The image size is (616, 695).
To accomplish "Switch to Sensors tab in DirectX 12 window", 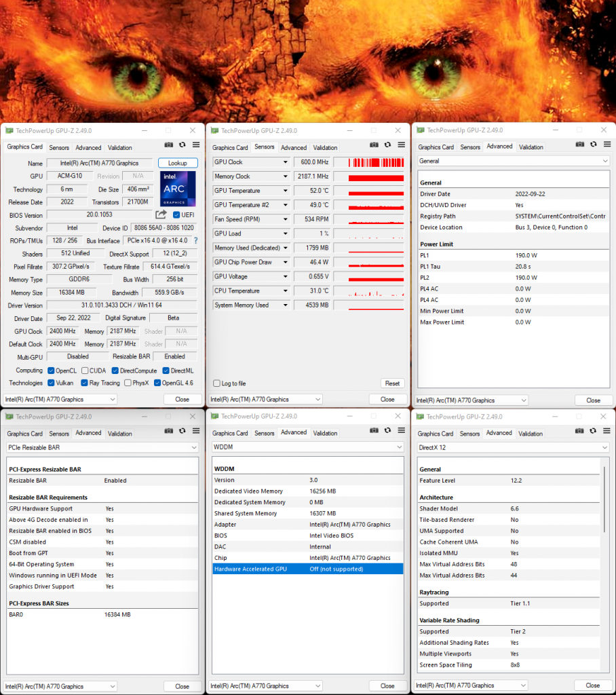I will pyautogui.click(x=469, y=434).
